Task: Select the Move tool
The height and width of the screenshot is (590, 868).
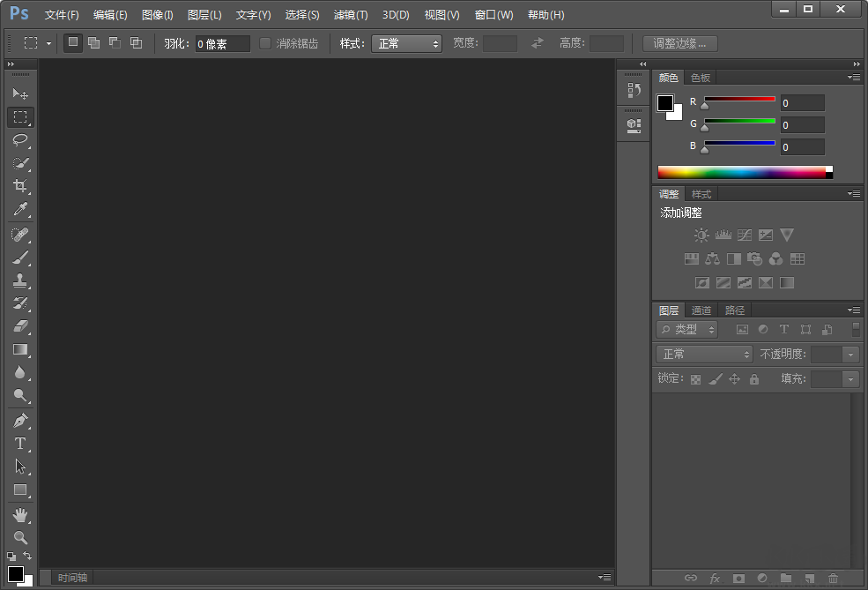Action: coord(20,93)
